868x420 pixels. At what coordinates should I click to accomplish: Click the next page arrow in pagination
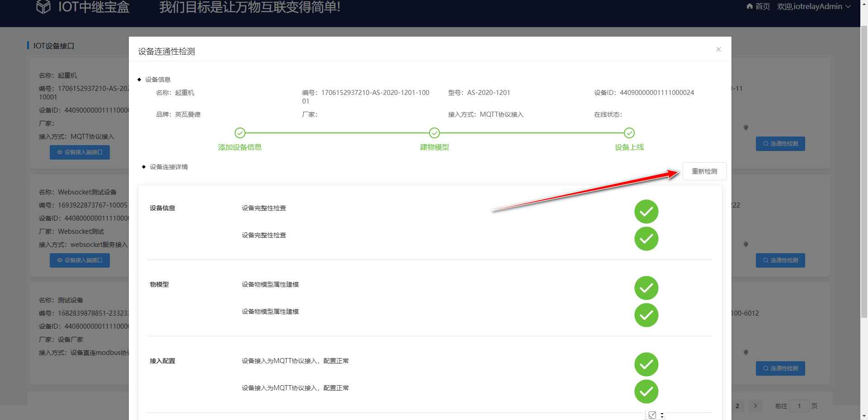755,406
